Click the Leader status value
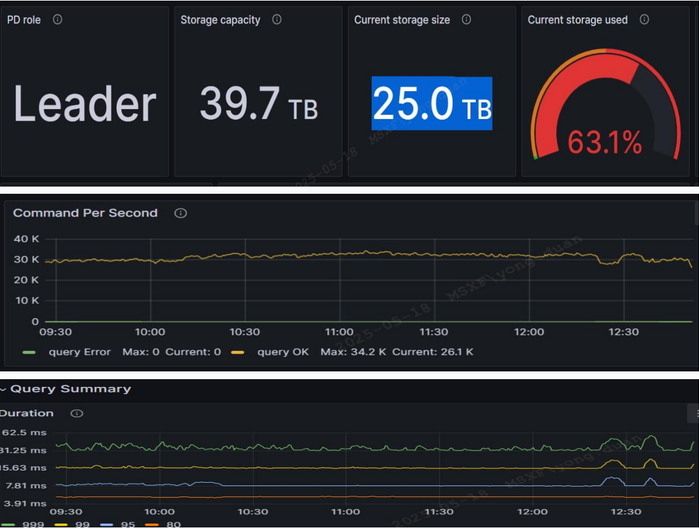The width and height of the screenshot is (699, 529). click(85, 105)
